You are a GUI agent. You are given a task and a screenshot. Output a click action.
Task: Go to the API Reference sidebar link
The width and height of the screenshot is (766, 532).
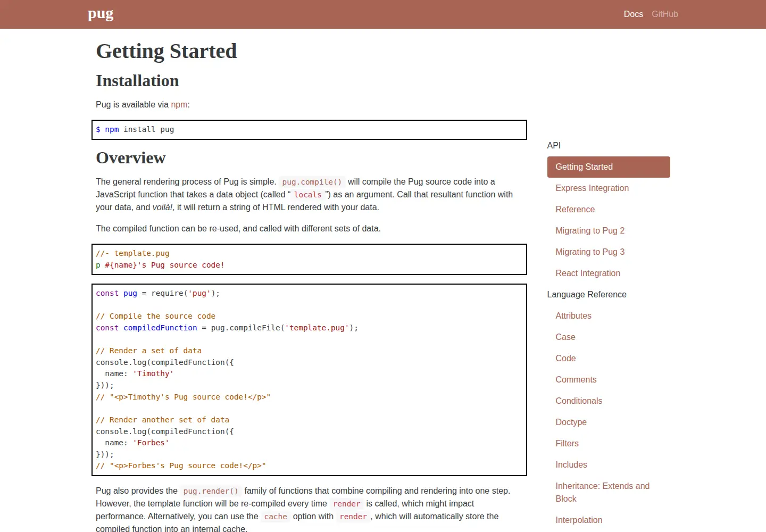pyautogui.click(x=575, y=210)
